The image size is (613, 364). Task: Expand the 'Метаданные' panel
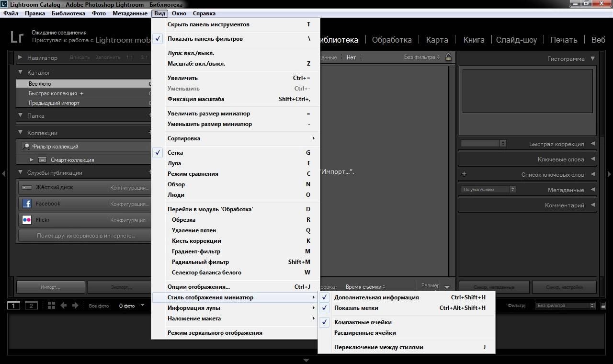click(x=593, y=190)
